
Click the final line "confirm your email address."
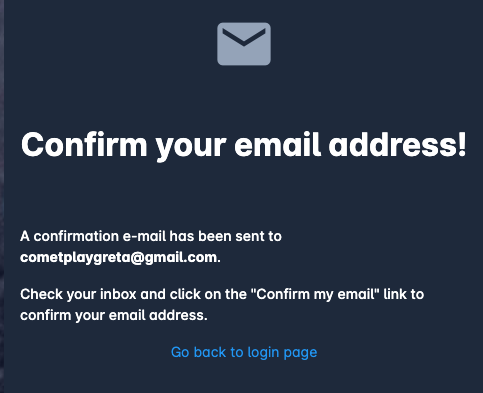[114, 315]
